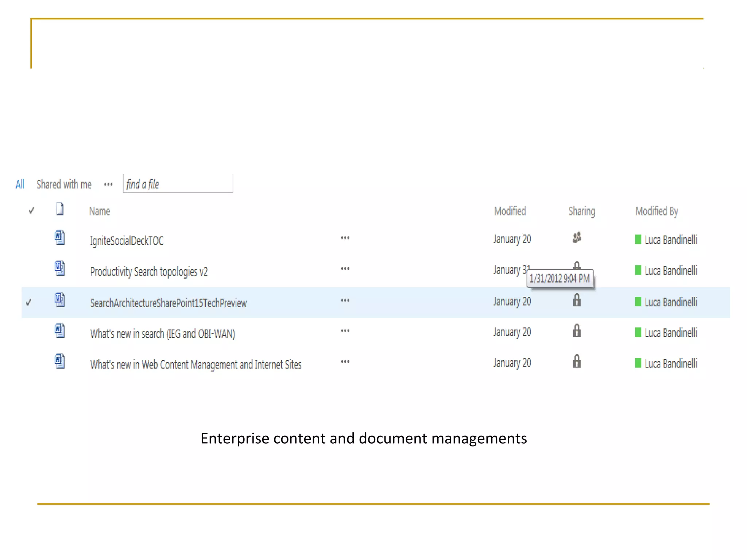747x560 pixels.
Task: Open the IgniteSocialDeckTOC document
Action: (x=127, y=241)
